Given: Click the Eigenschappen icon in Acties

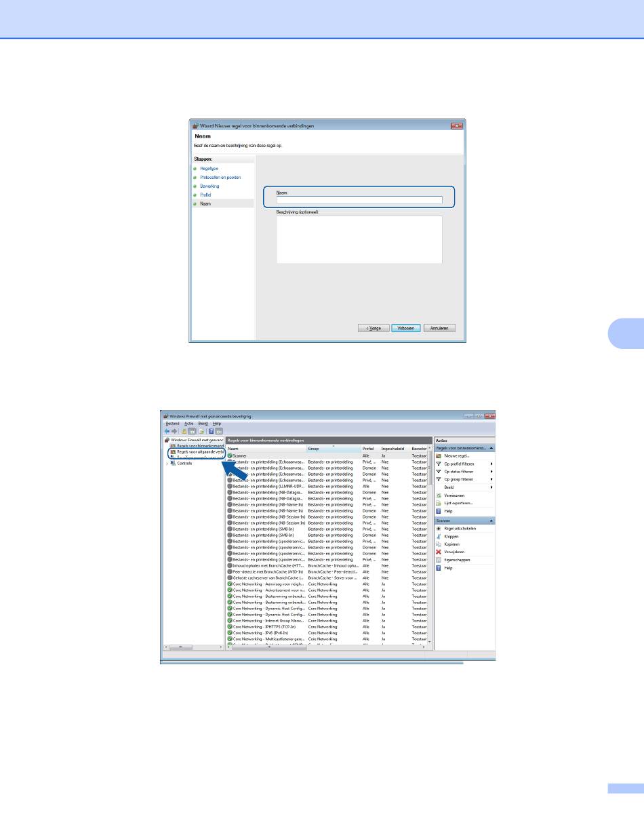Looking at the screenshot, I should pyautogui.click(x=439, y=560).
